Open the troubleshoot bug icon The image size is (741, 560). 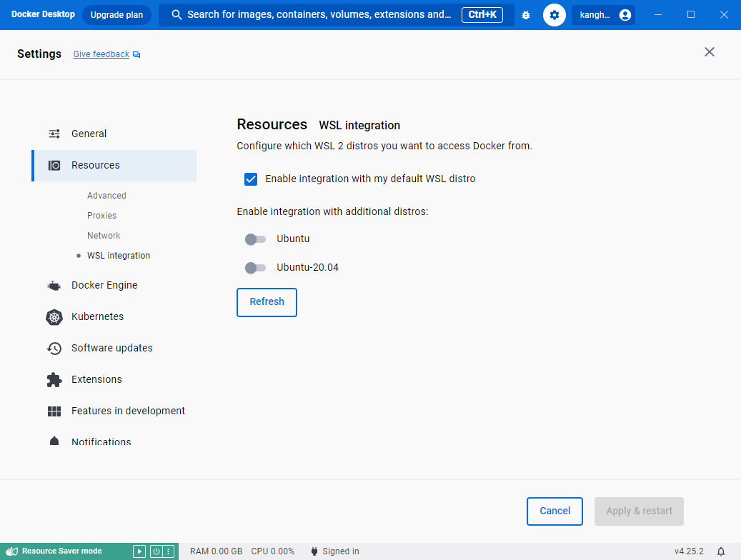pyautogui.click(x=525, y=15)
